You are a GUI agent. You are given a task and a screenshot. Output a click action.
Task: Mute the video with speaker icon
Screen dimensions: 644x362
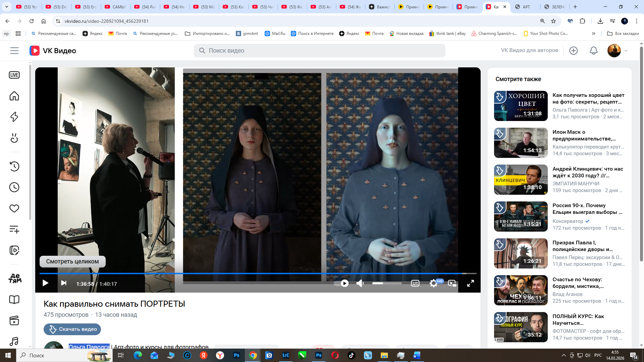coord(360,284)
